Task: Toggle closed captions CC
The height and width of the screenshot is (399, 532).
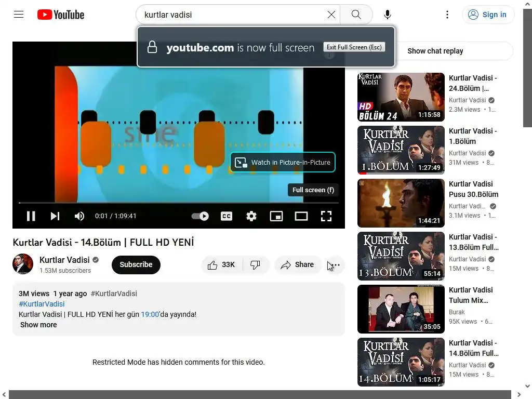Action: pos(227,216)
